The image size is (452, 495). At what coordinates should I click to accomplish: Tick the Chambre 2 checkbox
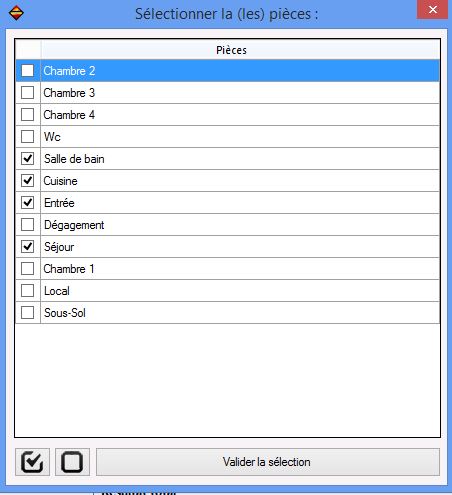[27, 71]
